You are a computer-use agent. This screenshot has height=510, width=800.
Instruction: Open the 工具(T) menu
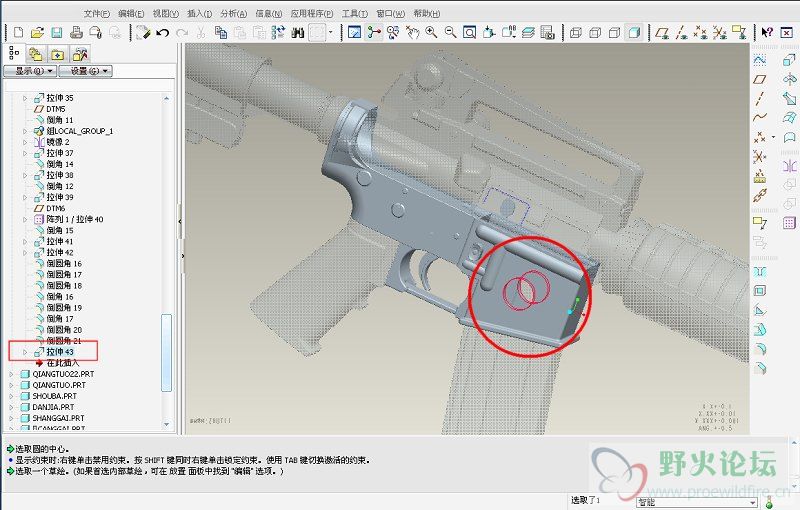point(355,14)
